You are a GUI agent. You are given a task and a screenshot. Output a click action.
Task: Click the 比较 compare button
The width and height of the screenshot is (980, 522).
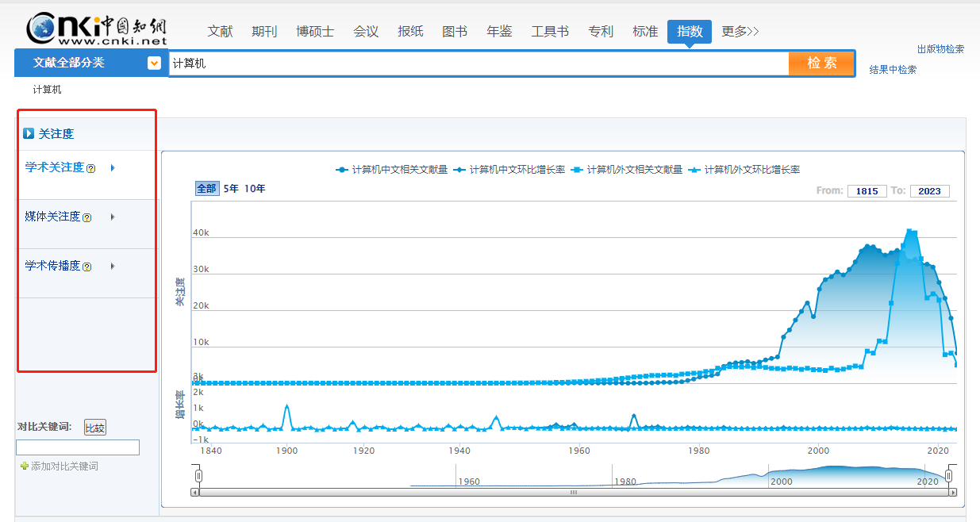(x=95, y=428)
